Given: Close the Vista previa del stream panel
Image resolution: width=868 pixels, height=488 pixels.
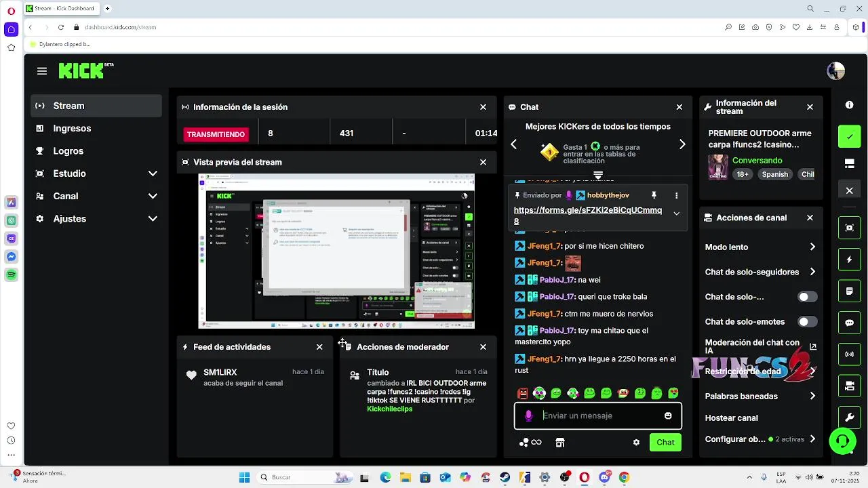Looking at the screenshot, I should point(483,162).
